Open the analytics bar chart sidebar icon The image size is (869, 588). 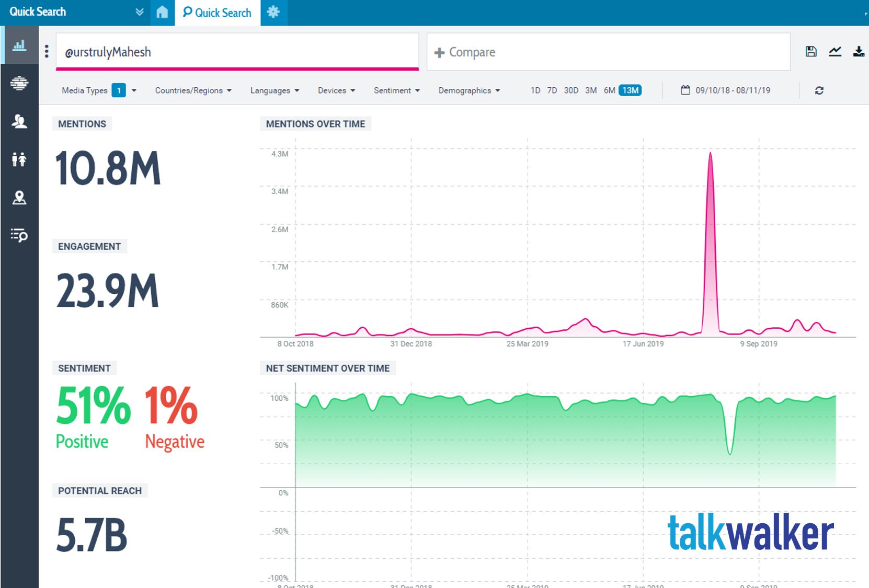(19, 45)
